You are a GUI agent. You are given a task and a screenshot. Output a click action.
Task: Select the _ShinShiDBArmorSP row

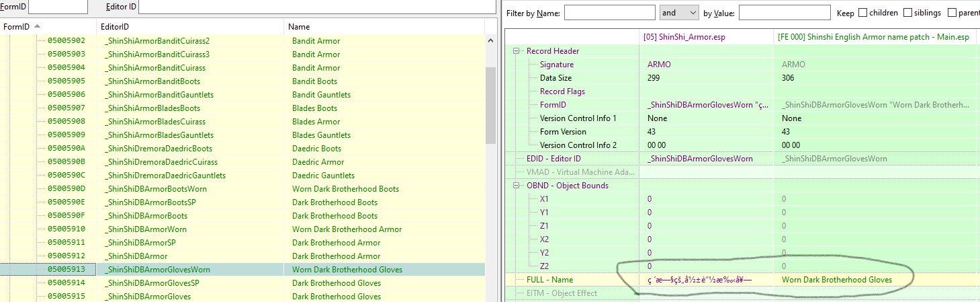point(242,243)
